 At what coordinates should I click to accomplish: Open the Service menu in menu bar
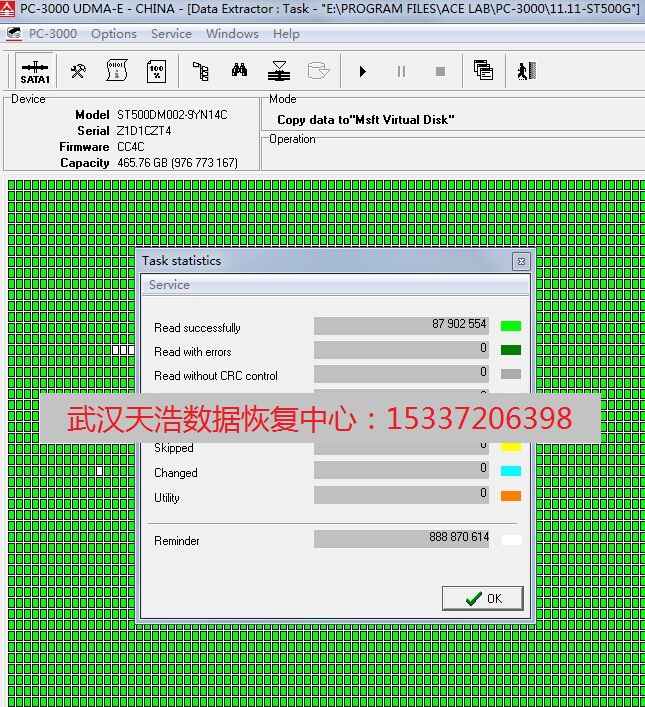tap(171, 34)
